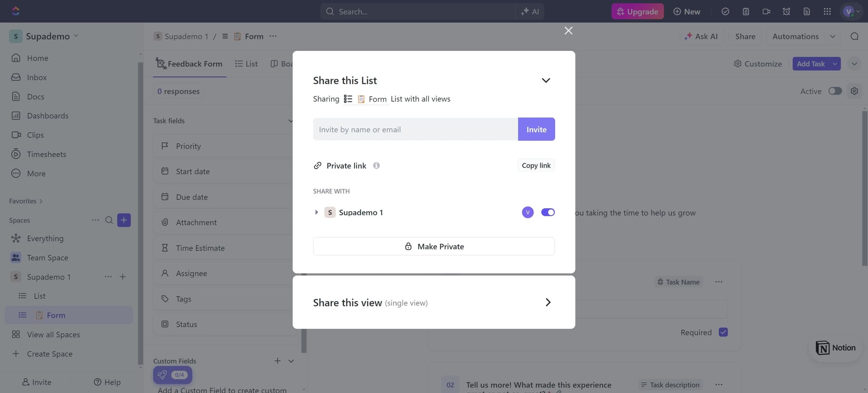868x393 pixels.
Task: Switch to the List view tab
Action: tap(246, 64)
